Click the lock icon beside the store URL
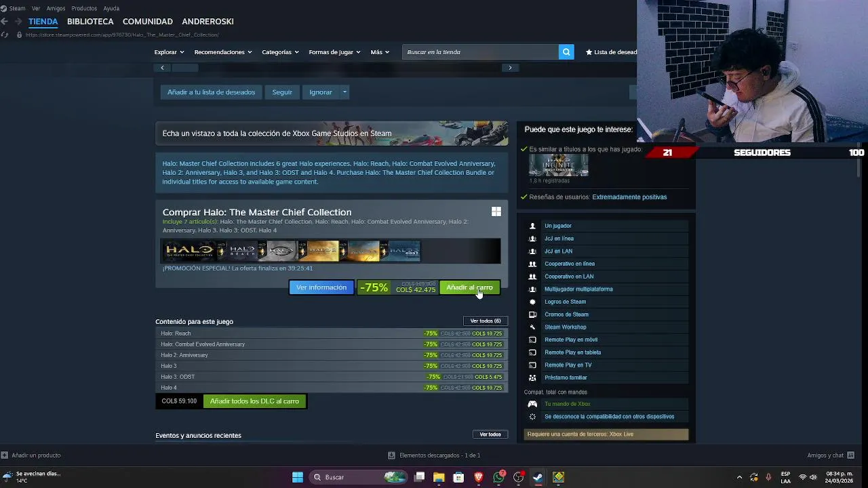Screen dimensions: 868x488 click(19, 35)
